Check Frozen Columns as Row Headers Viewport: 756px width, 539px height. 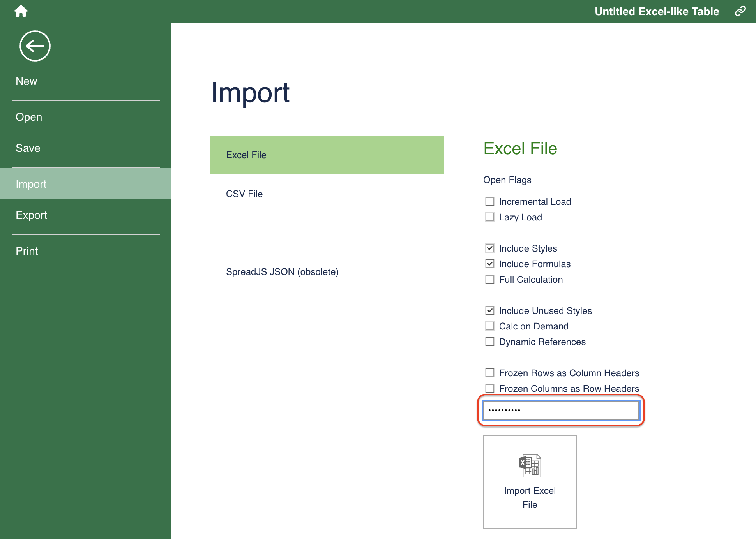(x=490, y=388)
